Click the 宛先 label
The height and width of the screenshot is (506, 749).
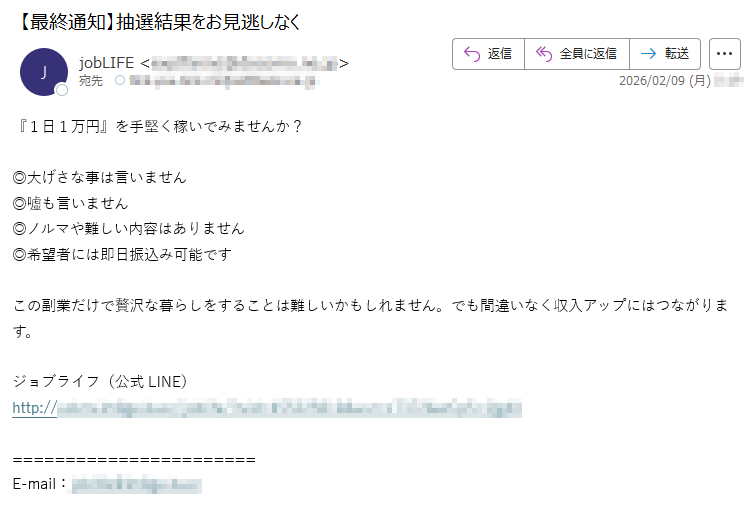click(91, 81)
